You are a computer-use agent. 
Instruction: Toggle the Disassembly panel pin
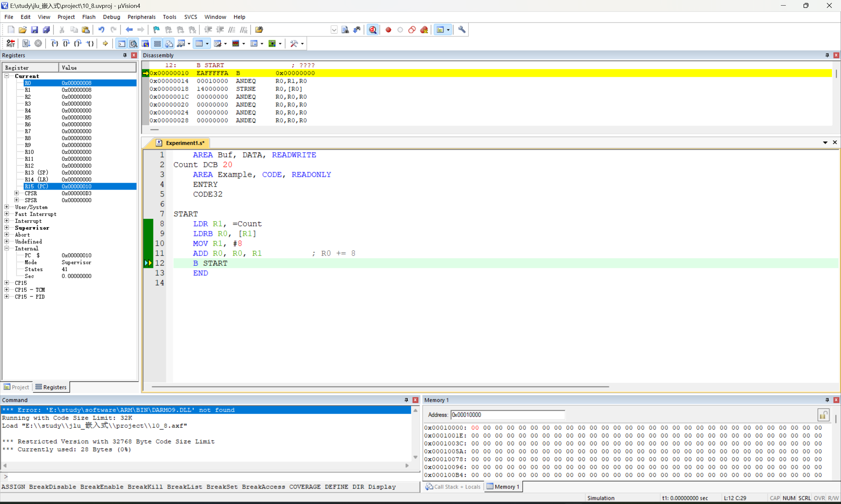[x=827, y=55]
